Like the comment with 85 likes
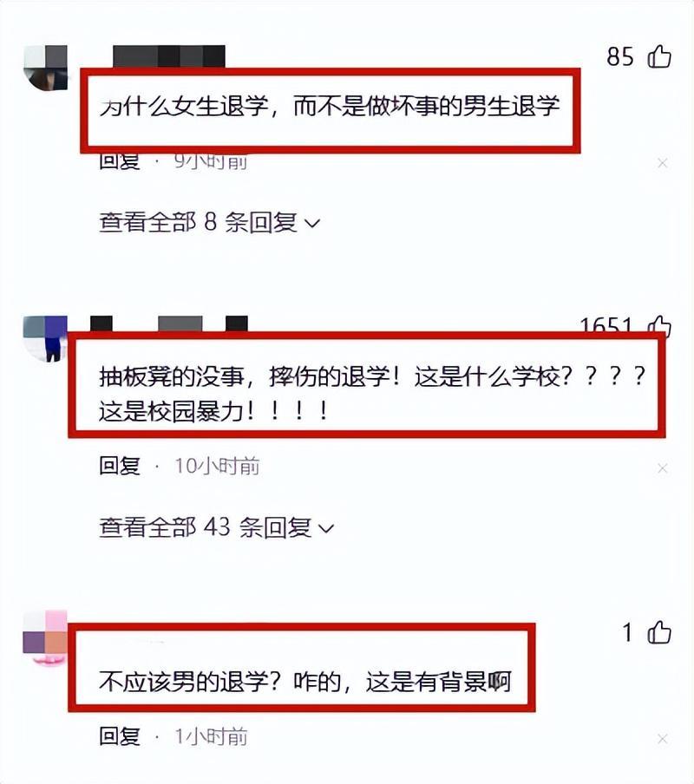The image size is (694, 784). 659,56
